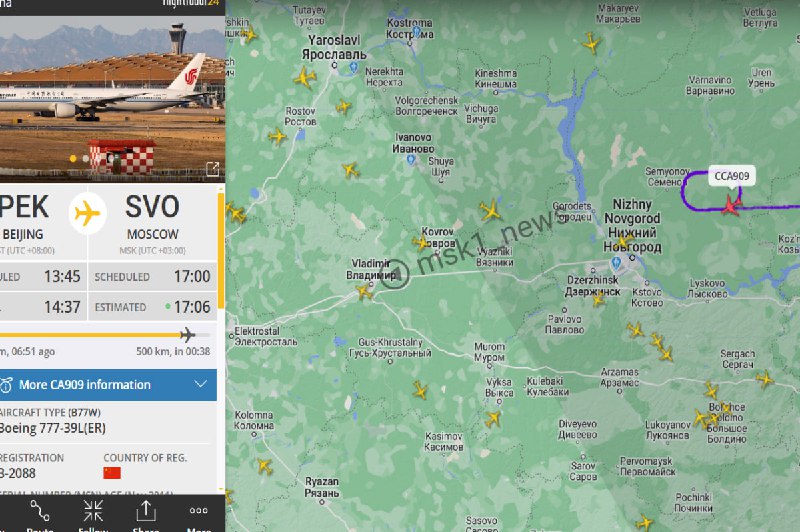This screenshot has width=800, height=532.
Task: Click the CCA909 callsign label on map
Action: (x=732, y=176)
